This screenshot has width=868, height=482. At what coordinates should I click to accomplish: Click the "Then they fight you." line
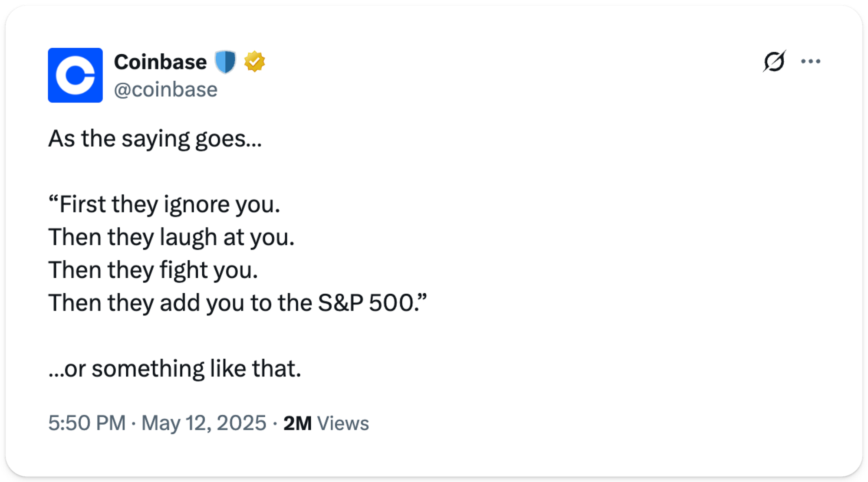coord(153,270)
